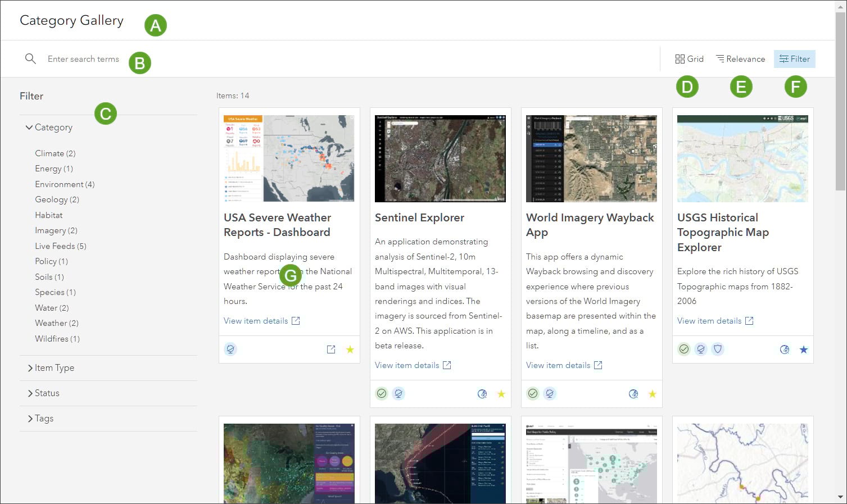
Task: Click Living Atlas badge on USGS Historical Topographic card
Action: pos(701,349)
